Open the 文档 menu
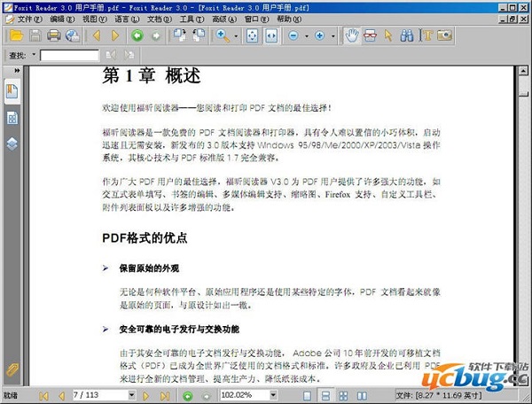The width and height of the screenshot is (532, 404). pyautogui.click(x=159, y=19)
